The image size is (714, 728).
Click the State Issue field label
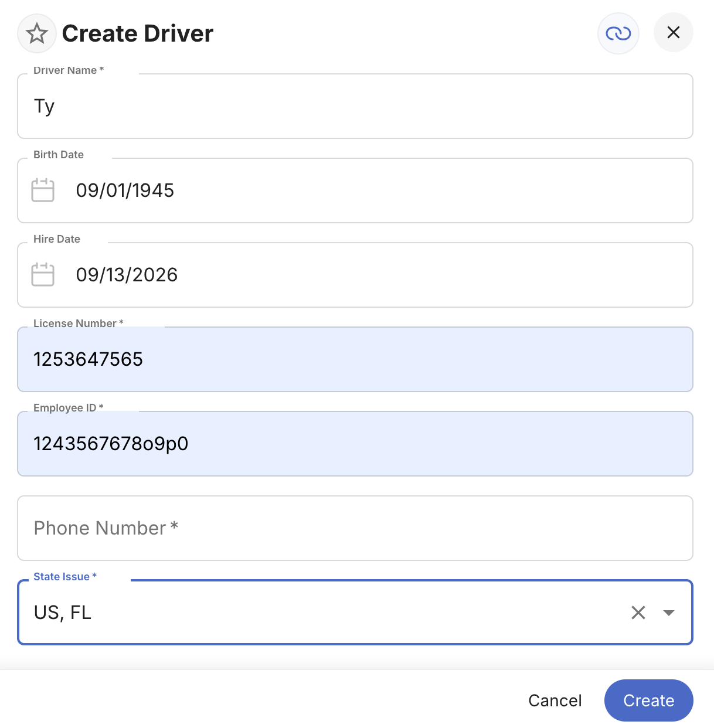pyautogui.click(x=65, y=577)
